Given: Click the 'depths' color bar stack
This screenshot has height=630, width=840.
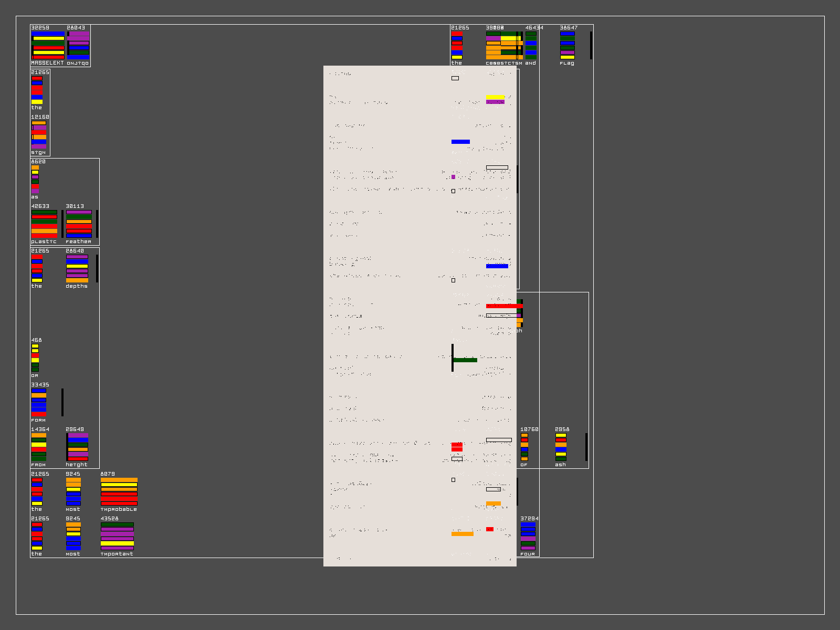Looking at the screenshot, I should [77, 269].
